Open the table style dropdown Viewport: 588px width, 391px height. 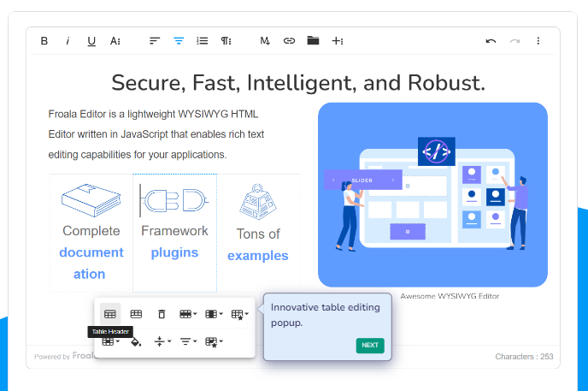click(240, 315)
